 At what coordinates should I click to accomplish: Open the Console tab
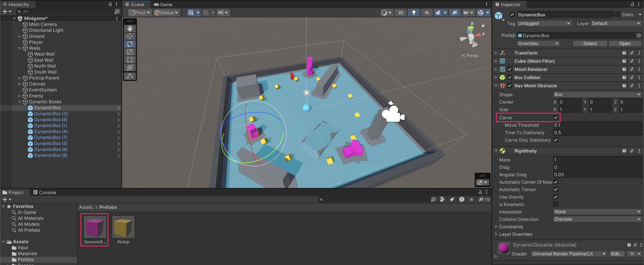[45, 192]
